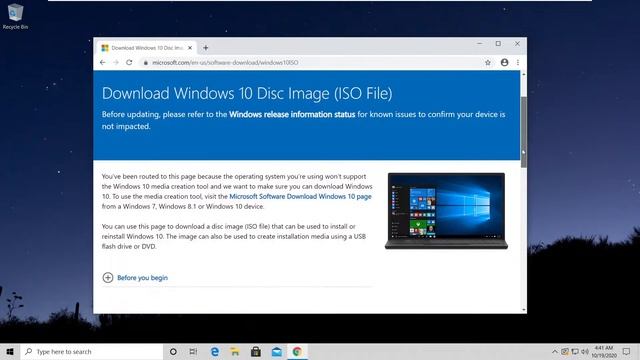The image size is (640, 360).
Task: Switch to Chrome on the taskbar
Action: (x=297, y=351)
